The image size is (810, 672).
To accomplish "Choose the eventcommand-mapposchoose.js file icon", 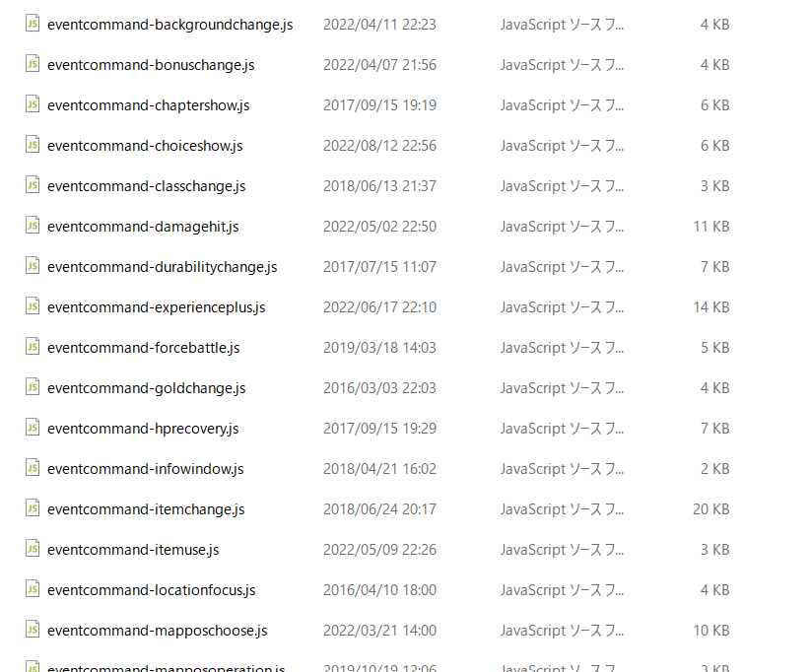I will point(33,630).
